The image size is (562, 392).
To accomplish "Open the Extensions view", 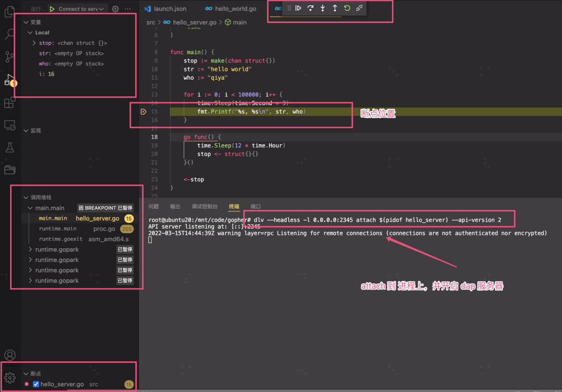I will (x=10, y=102).
